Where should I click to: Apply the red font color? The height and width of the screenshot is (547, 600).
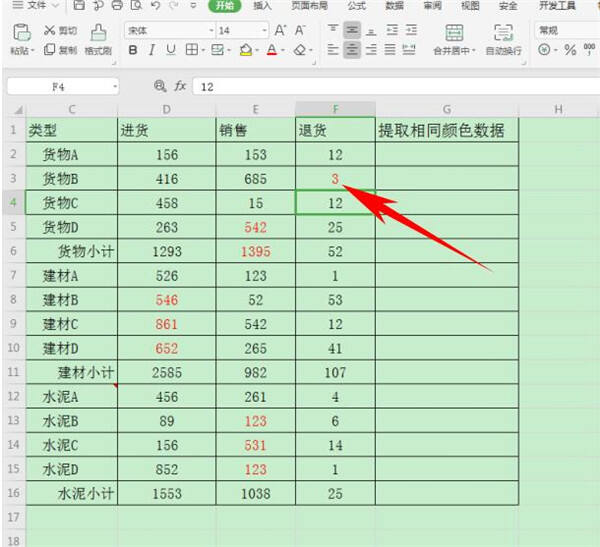(x=272, y=50)
